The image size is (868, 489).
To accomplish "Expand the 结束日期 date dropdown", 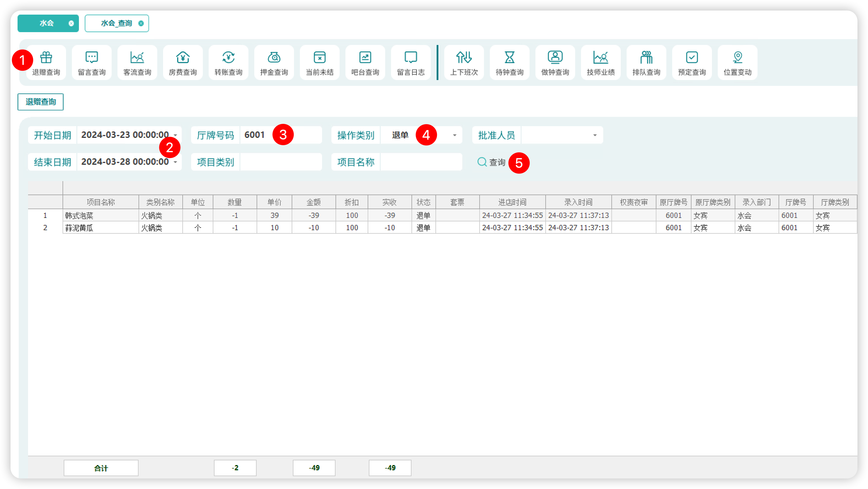I will 176,162.
